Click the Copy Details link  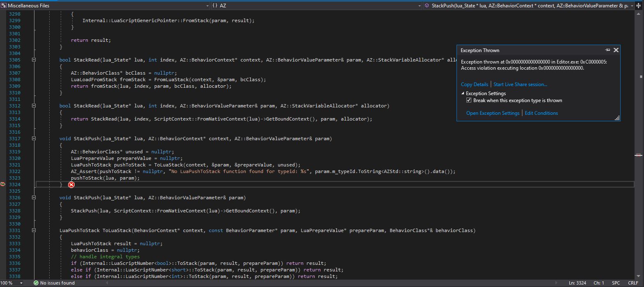coord(475,84)
